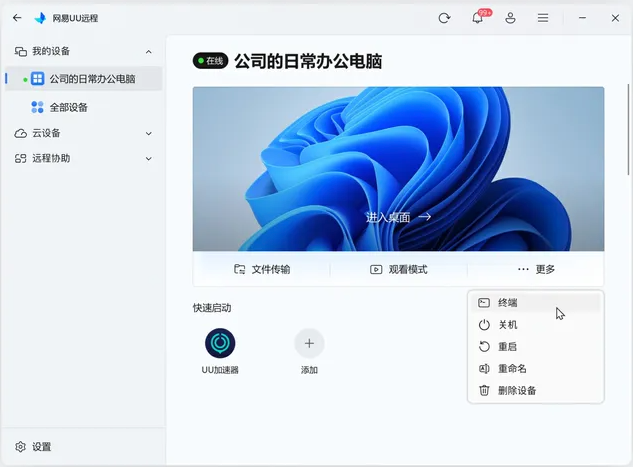Click the green 在线 status badge
Screen dimensions: 633x467
click(210, 61)
